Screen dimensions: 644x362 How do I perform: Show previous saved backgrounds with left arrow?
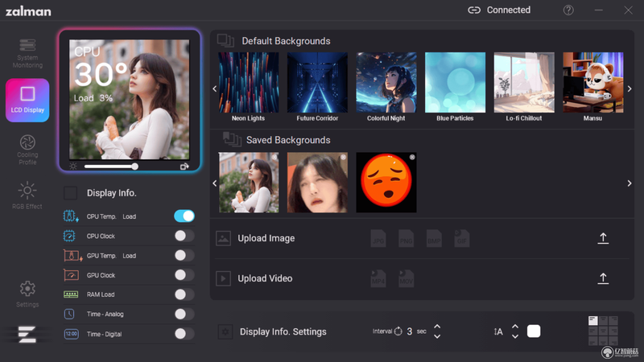point(214,183)
